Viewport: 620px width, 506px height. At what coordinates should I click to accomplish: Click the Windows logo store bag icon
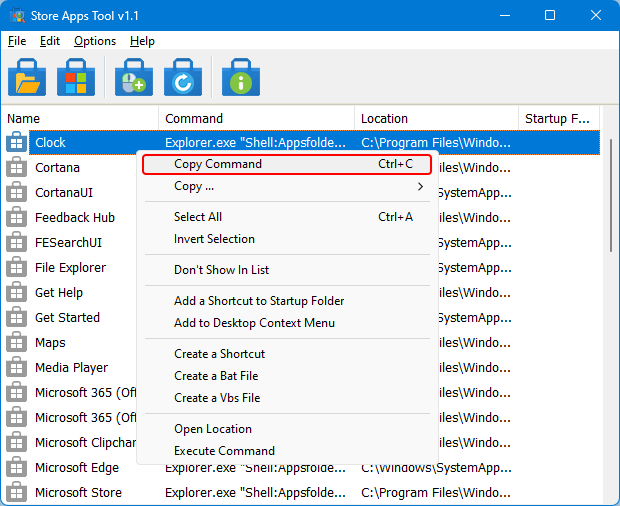click(x=76, y=76)
